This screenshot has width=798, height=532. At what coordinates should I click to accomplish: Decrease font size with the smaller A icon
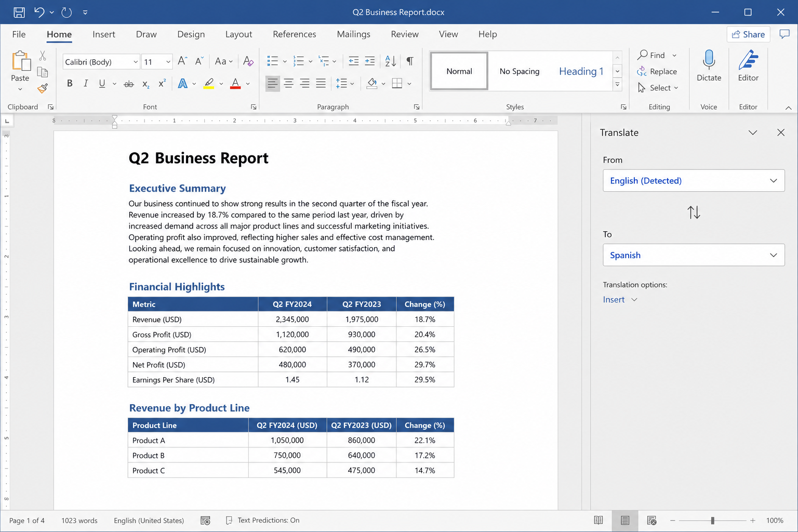(199, 61)
